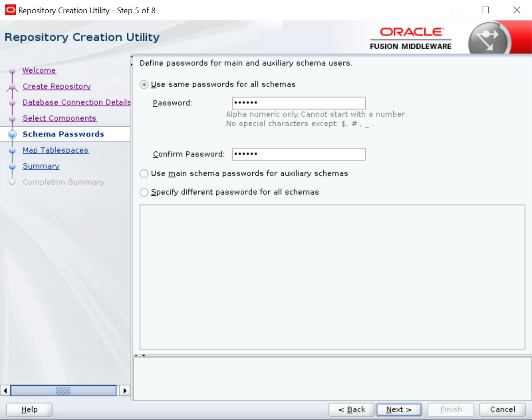Image resolution: width=532 pixels, height=420 pixels.
Task: Jump to Select Components step
Action: tap(59, 118)
